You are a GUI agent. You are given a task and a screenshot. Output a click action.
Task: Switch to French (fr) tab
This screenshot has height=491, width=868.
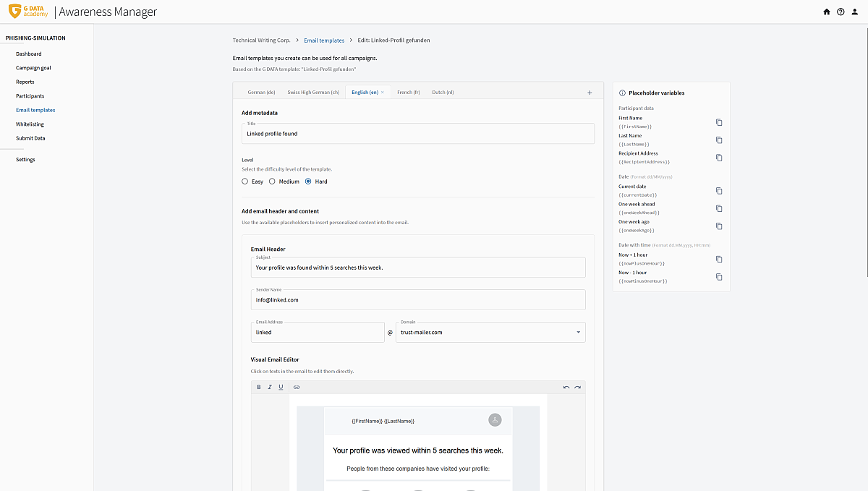[409, 93]
